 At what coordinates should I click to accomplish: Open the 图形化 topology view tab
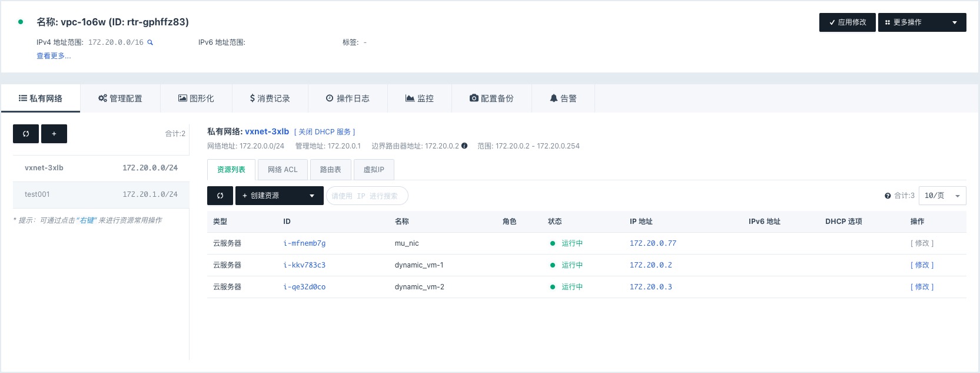point(196,98)
